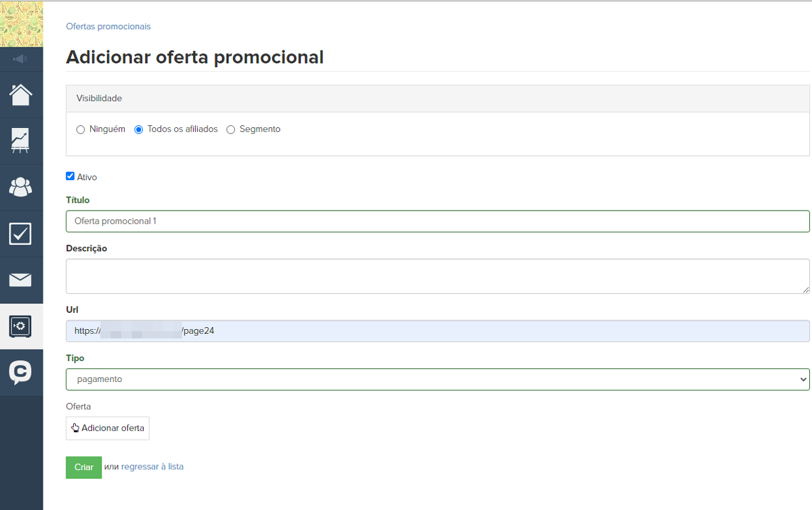812x510 pixels.
Task: Click into the Título text field
Action: (x=437, y=221)
